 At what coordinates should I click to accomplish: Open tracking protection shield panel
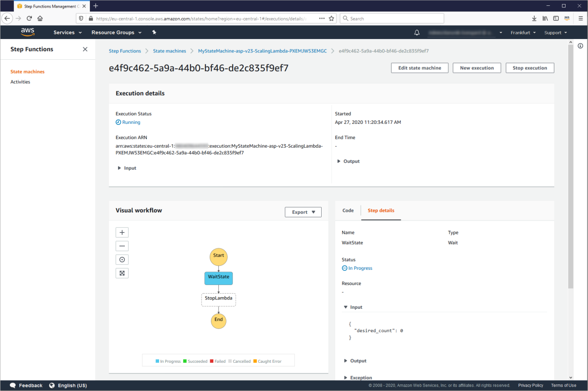81,18
